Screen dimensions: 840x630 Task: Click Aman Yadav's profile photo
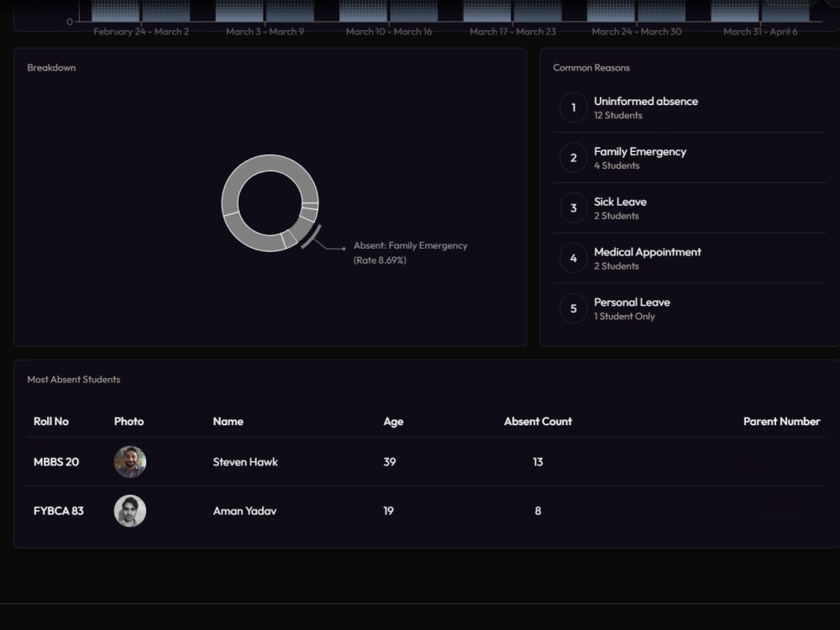coord(130,511)
